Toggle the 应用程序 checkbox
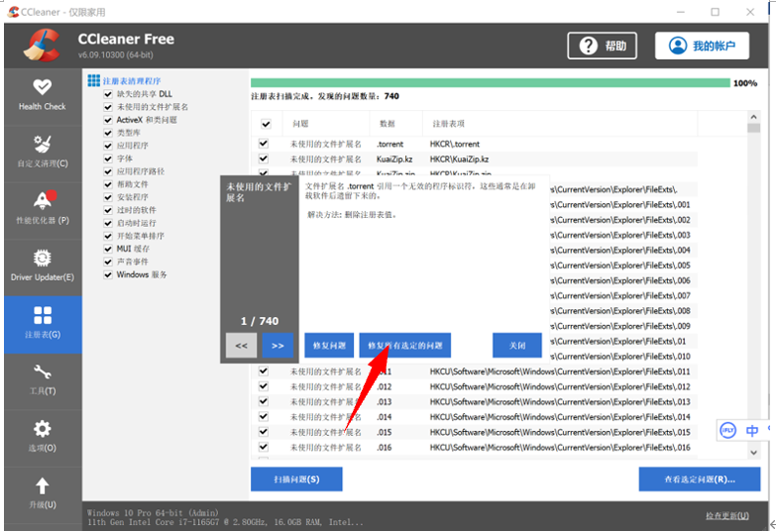The height and width of the screenshot is (532, 776). point(108,146)
